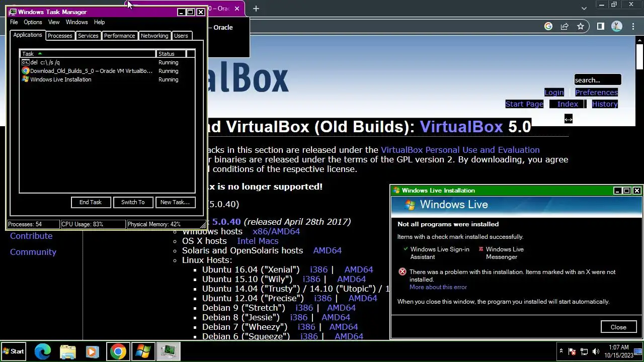
Task: Launch the media player taskbar icon
Action: click(92, 351)
